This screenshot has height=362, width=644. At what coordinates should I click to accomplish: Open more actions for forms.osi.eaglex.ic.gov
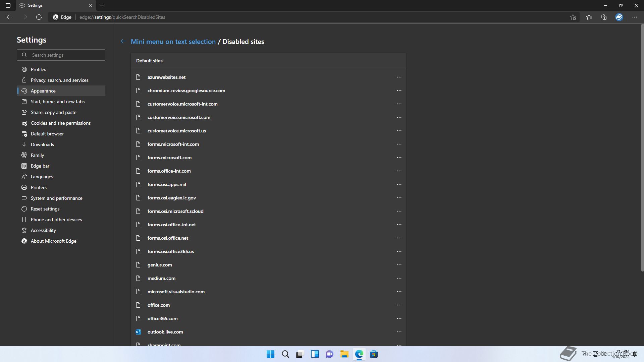399,198
